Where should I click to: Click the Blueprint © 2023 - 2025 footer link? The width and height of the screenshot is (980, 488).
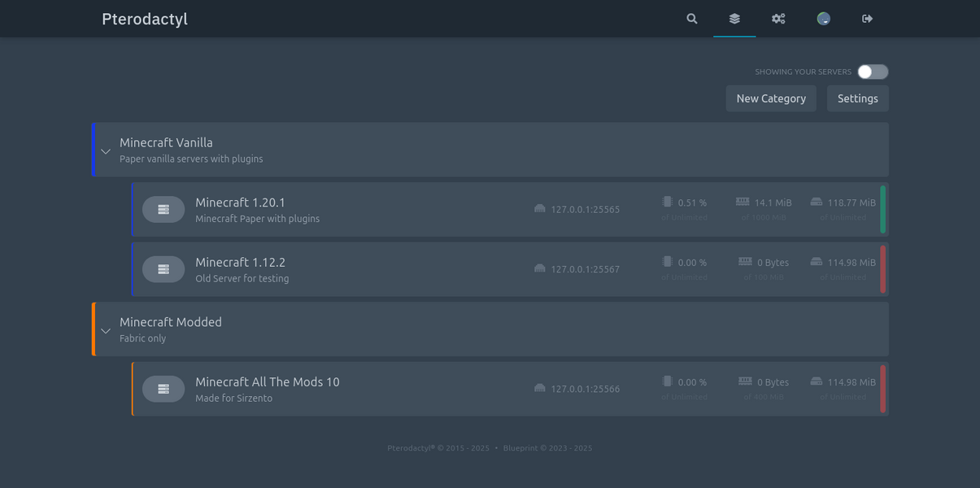click(547, 448)
